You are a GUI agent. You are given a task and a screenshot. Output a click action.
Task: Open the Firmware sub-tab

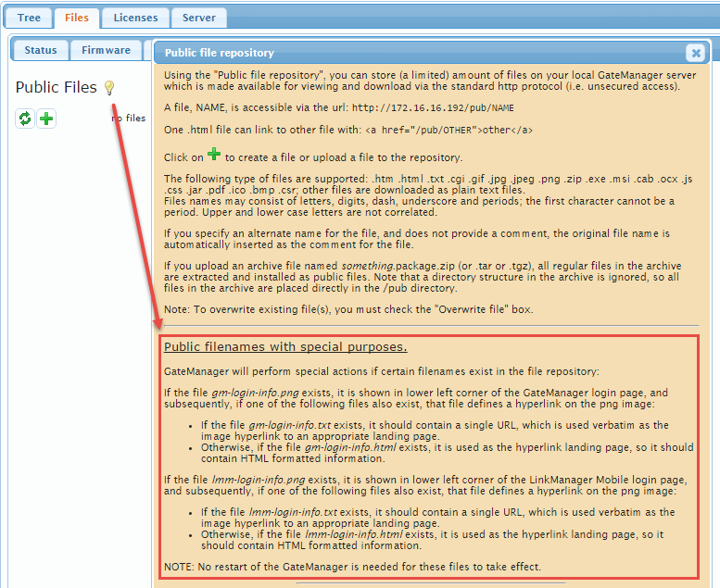[106, 50]
